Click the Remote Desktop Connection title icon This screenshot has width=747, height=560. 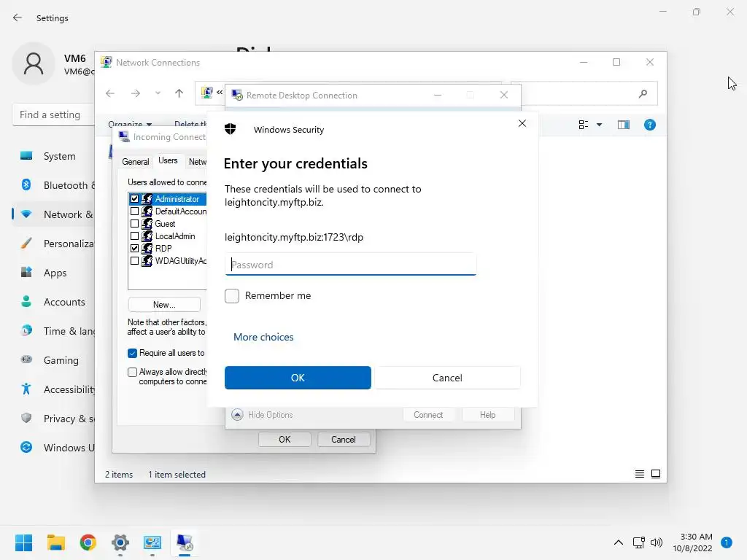pos(237,96)
